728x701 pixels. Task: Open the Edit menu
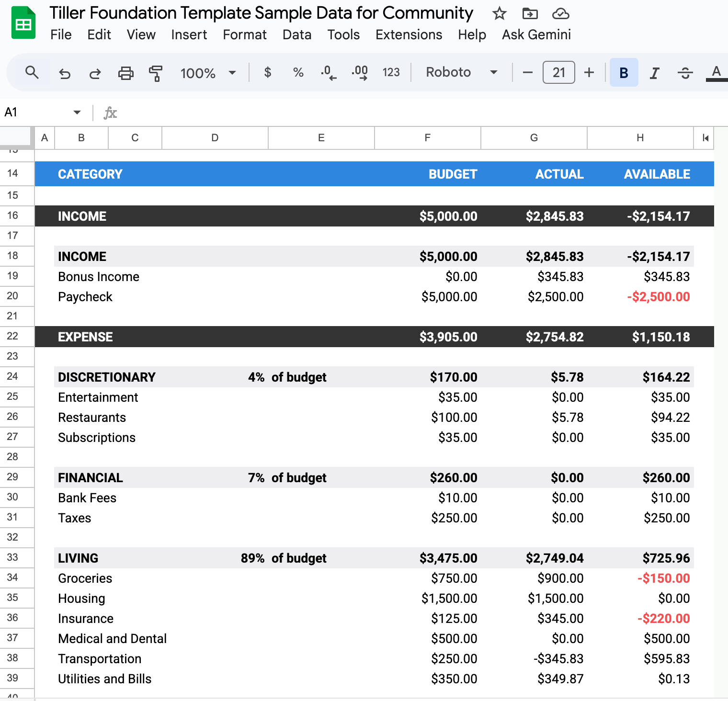pyautogui.click(x=99, y=34)
